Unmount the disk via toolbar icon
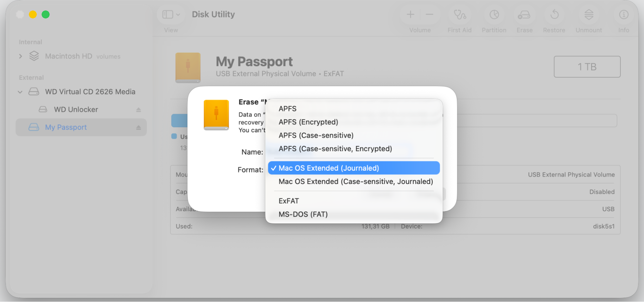Viewport: 644px width, 302px height. click(589, 14)
